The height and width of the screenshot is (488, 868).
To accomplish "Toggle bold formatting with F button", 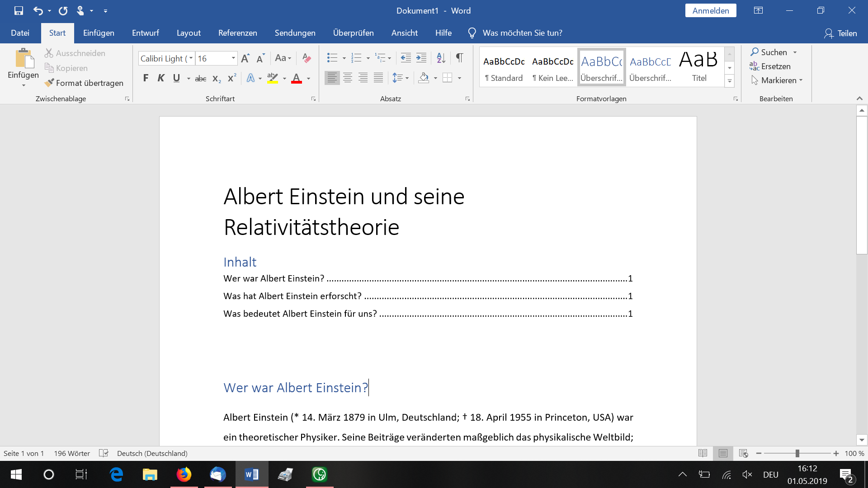I will 146,78.
